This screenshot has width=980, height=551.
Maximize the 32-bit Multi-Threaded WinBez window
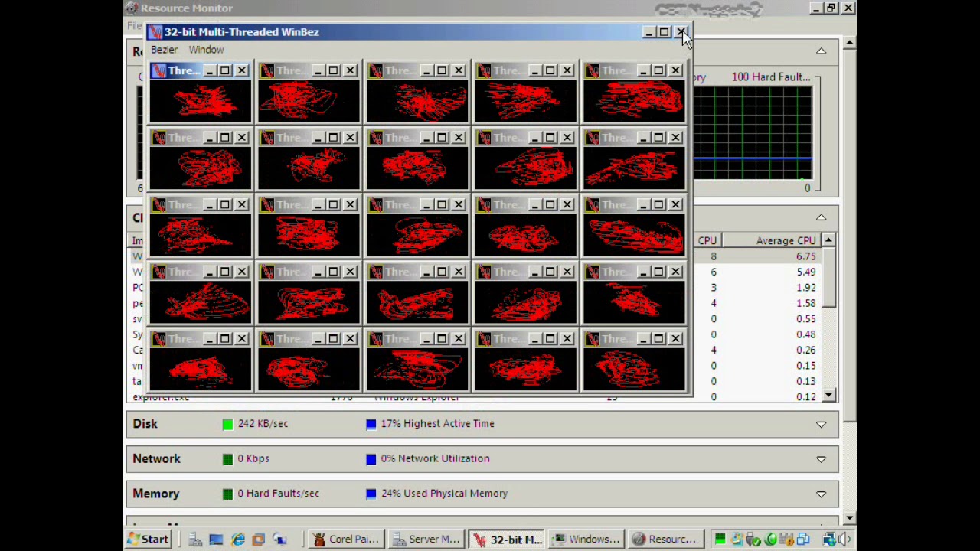tap(663, 32)
